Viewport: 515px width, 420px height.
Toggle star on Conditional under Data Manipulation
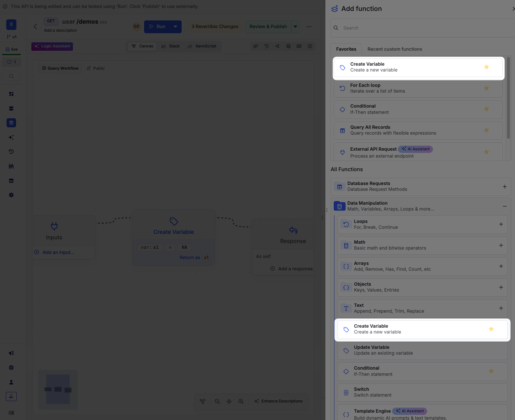pos(491,371)
